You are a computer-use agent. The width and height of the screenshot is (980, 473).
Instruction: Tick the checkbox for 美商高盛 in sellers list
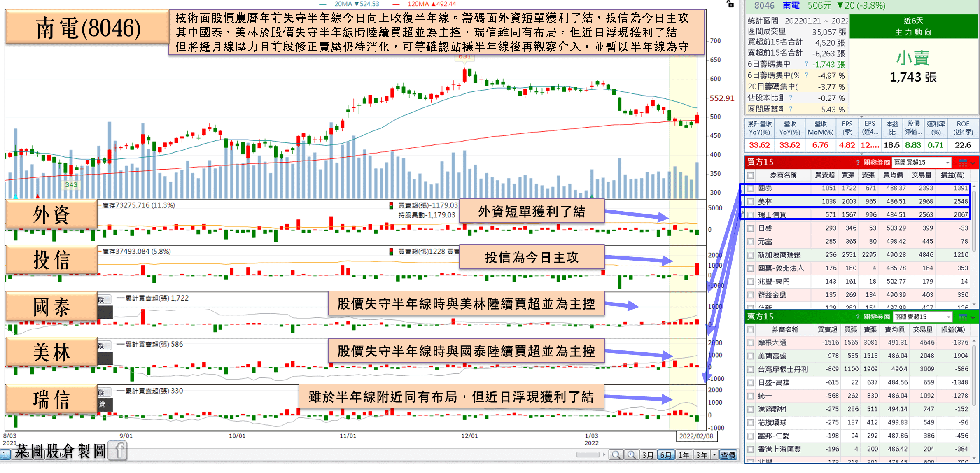pos(751,356)
